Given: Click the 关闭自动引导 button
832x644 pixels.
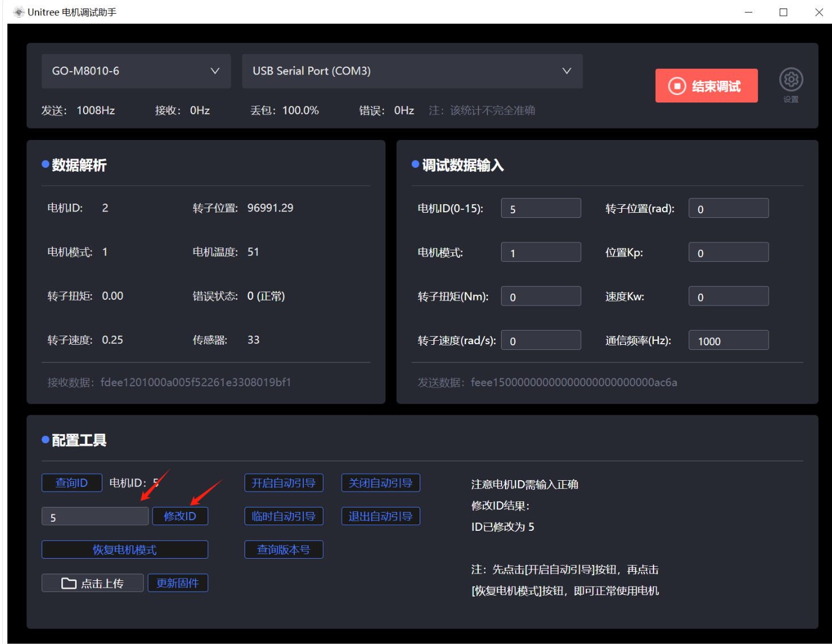Looking at the screenshot, I should (380, 483).
